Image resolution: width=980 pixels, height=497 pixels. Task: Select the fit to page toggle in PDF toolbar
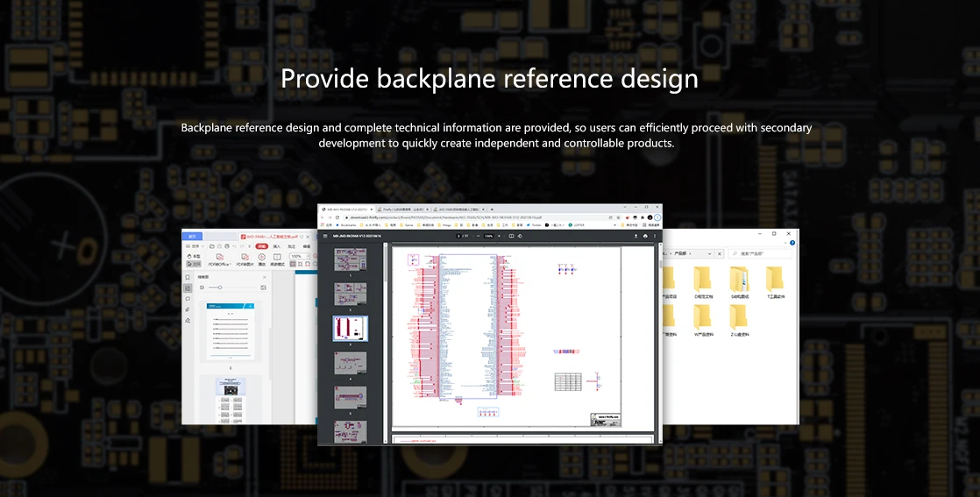point(511,236)
